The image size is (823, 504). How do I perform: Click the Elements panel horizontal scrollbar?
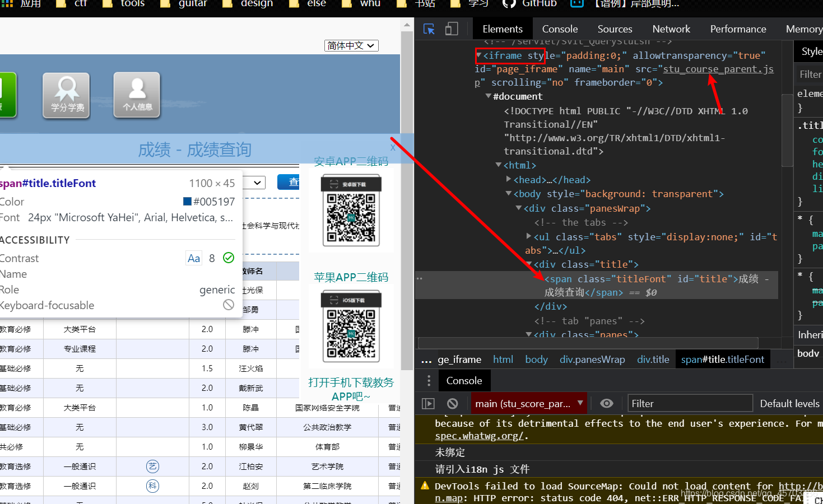coord(588,342)
